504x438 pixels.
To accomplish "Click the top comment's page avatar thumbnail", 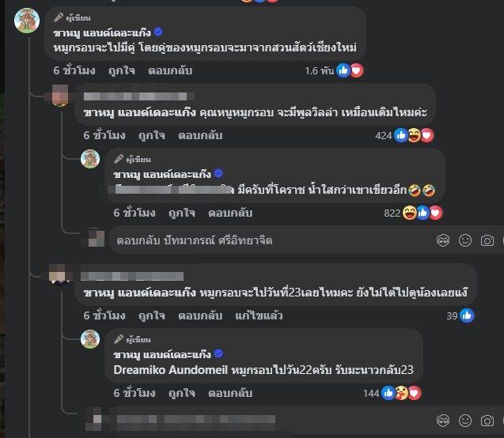I will (x=27, y=21).
